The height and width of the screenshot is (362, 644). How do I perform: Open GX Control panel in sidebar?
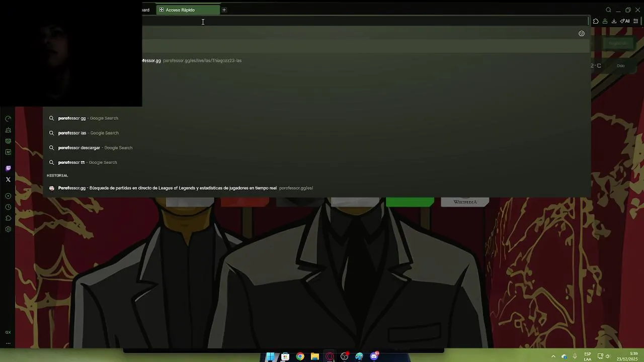[8, 119]
